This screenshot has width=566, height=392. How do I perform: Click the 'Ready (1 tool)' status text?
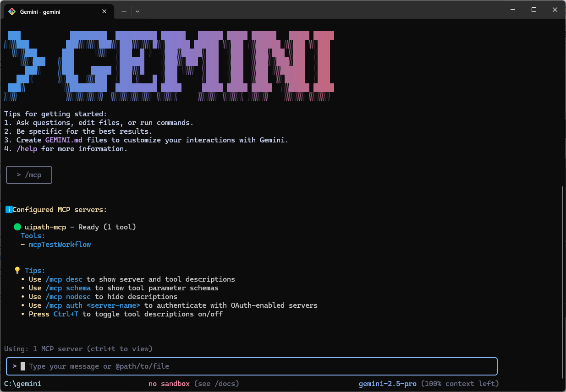pos(107,227)
